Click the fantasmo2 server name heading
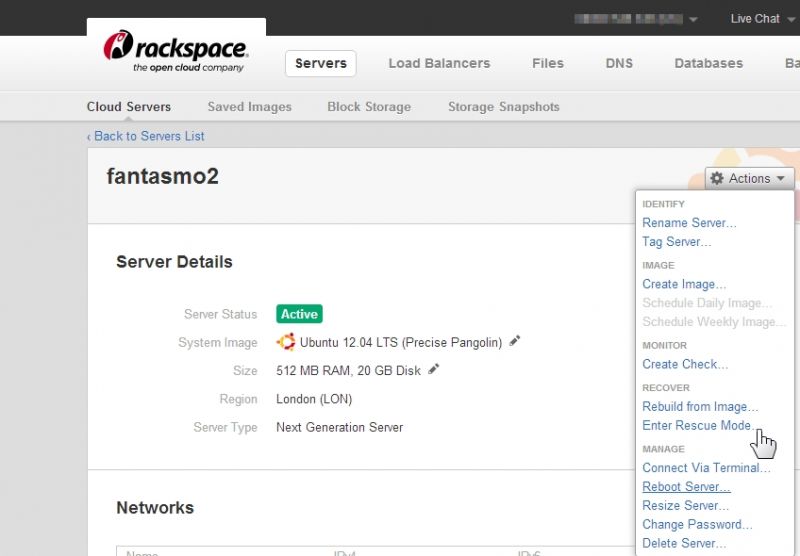The width and height of the screenshot is (800, 556). point(163,176)
